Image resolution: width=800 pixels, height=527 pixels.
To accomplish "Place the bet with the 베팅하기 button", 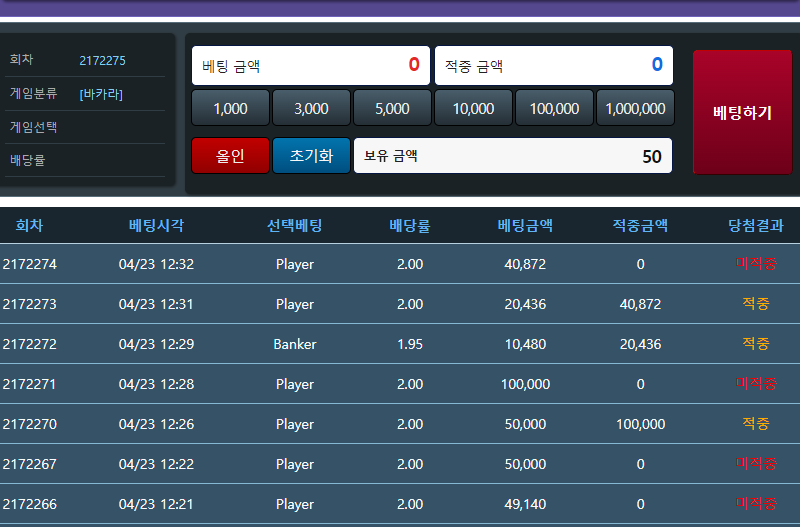I will (x=742, y=112).
